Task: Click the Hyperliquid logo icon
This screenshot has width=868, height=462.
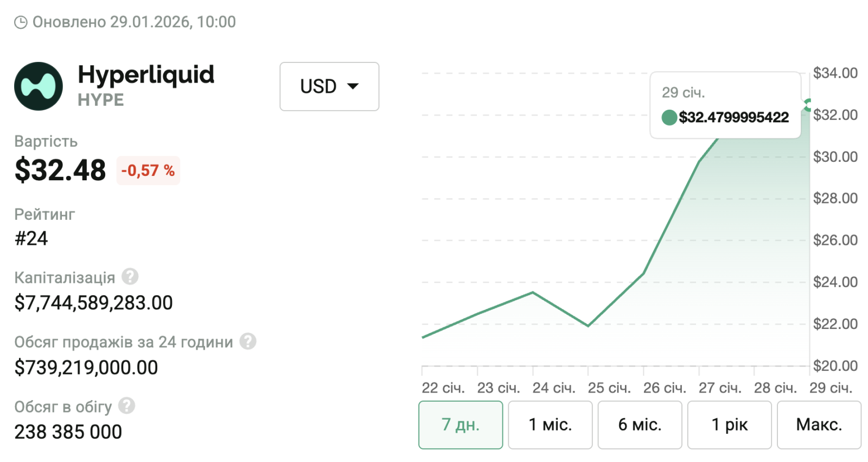Action: [39, 86]
